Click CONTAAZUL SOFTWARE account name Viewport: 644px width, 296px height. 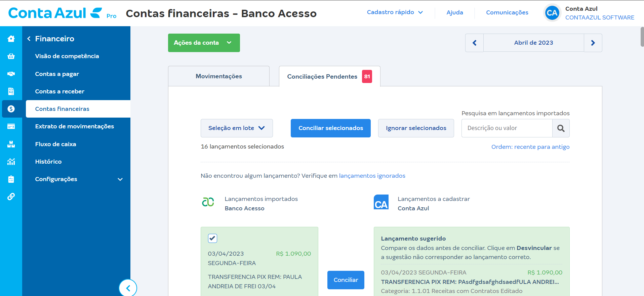click(600, 17)
